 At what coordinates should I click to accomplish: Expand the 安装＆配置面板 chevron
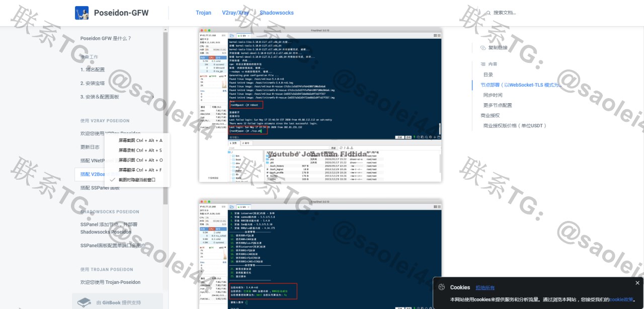coord(153,97)
